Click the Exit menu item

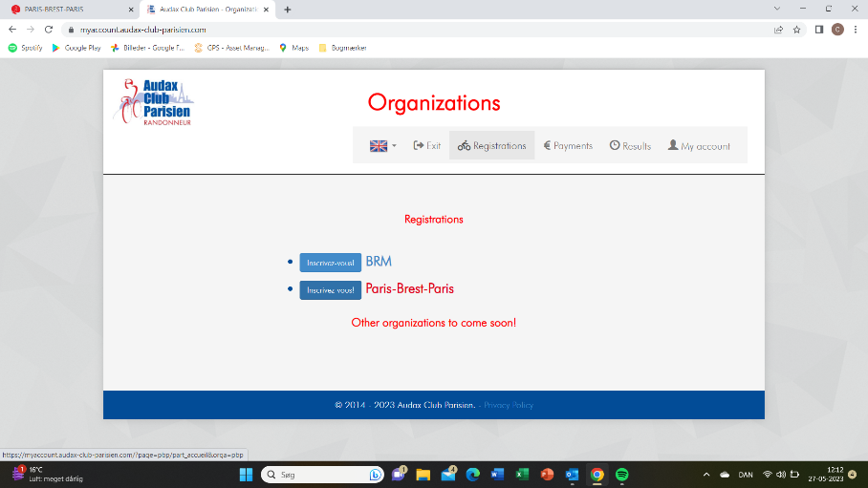pos(426,145)
